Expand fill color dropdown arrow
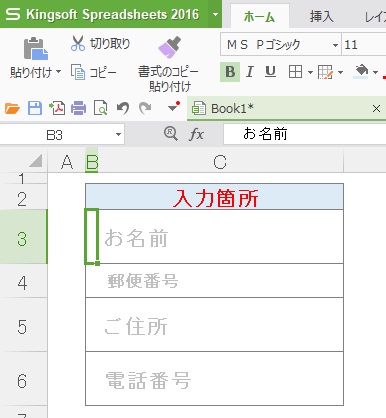This screenshot has height=418, width=386. pyautogui.click(x=375, y=72)
